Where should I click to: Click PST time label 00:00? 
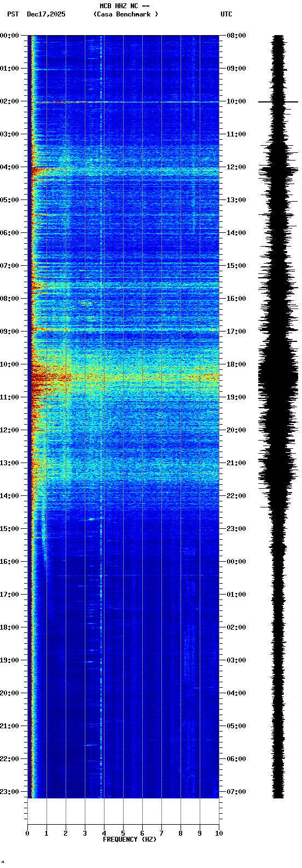point(9,36)
